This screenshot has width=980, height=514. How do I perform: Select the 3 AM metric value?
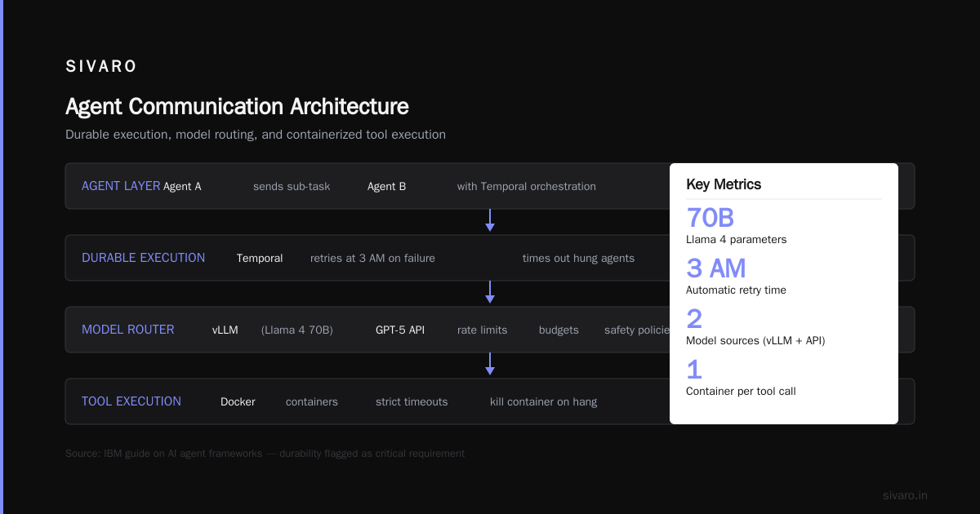pos(716,268)
